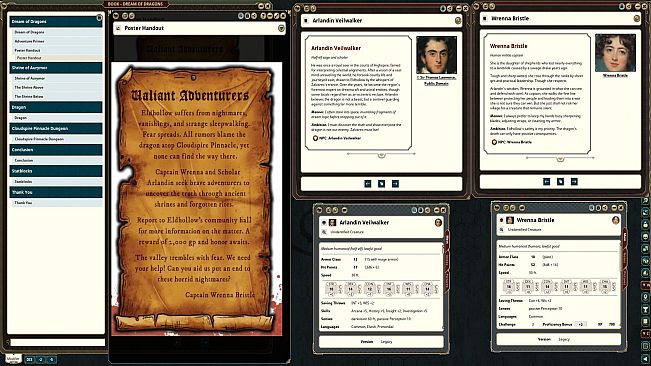Click the Valiant Adventurers poster image
This screenshot has width=651, height=366.
(x=196, y=198)
